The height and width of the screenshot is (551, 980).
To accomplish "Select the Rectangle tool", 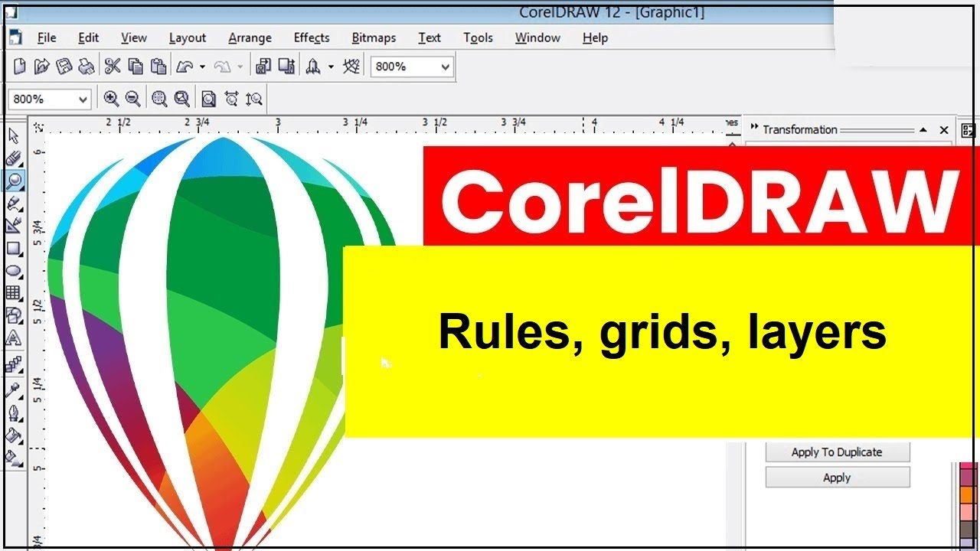I will point(14,248).
